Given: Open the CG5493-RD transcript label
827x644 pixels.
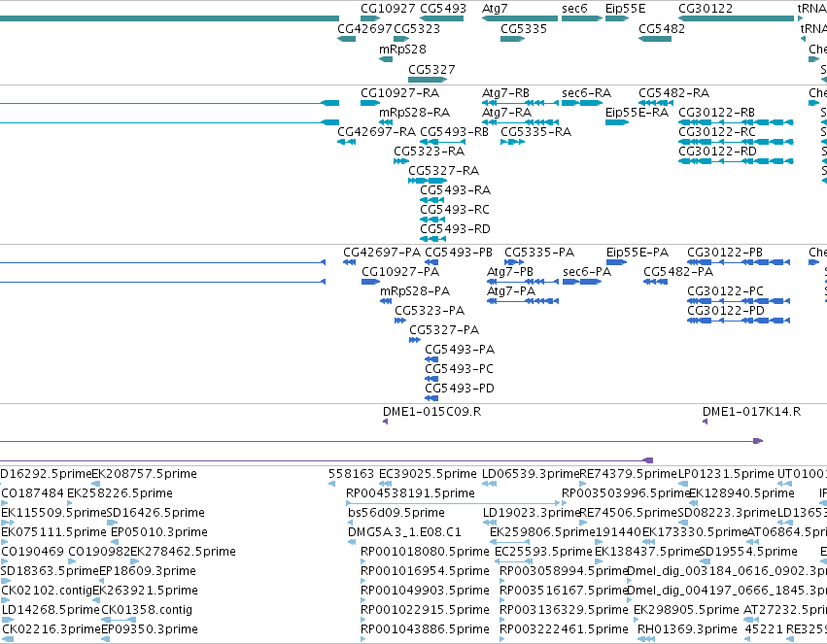Looking at the screenshot, I should 455,229.
